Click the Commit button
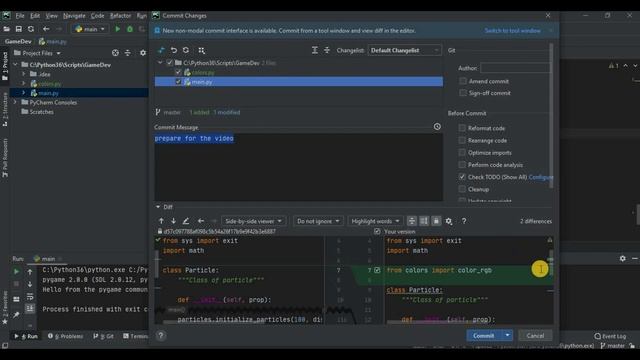Viewport: 640px width, 360px height. pos(484,336)
